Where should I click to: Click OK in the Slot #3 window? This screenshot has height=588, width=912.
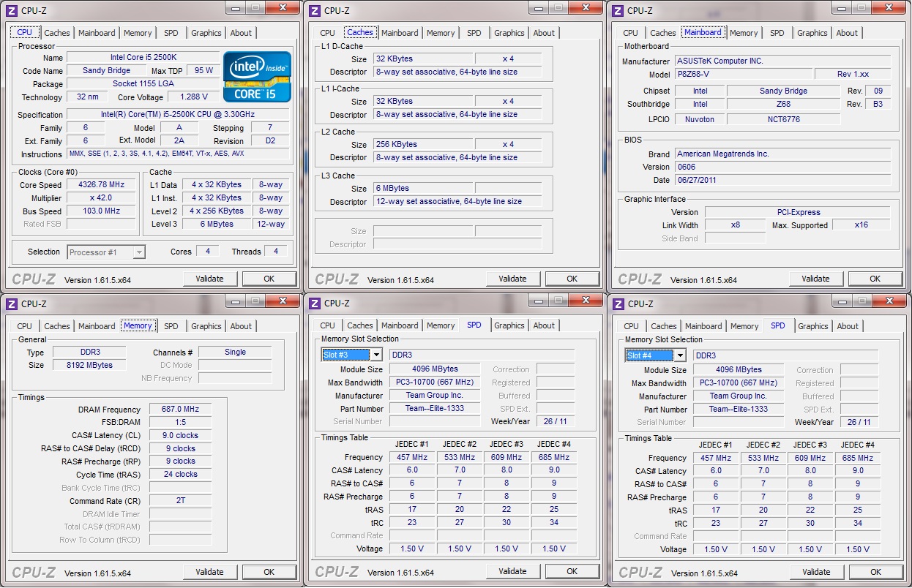click(572, 571)
